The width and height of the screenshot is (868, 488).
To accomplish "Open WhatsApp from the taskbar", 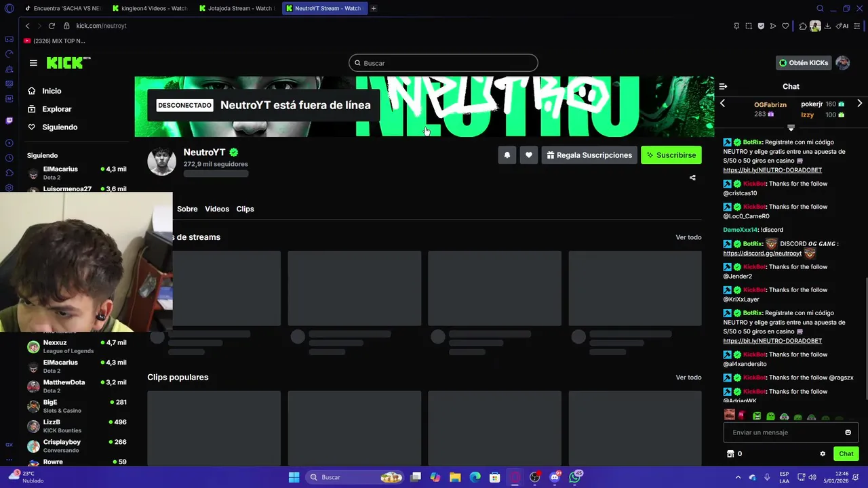I will (x=575, y=477).
